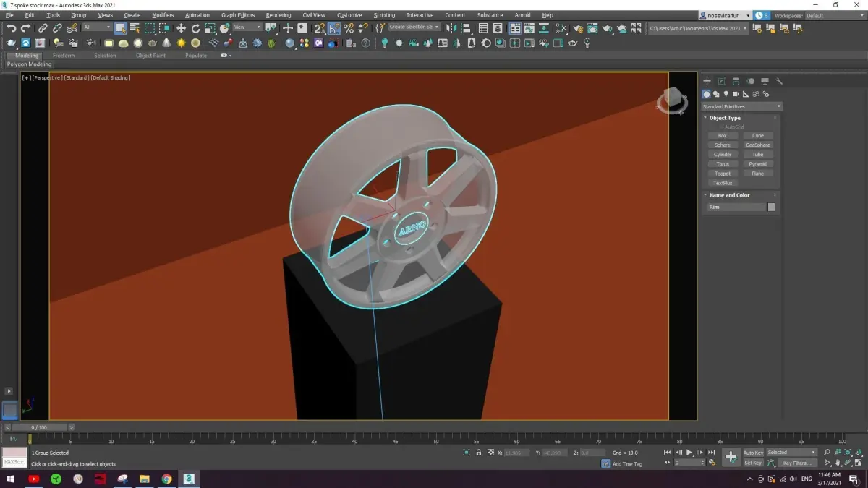
Task: Open the Utilities wrench panel tab
Action: (x=779, y=81)
